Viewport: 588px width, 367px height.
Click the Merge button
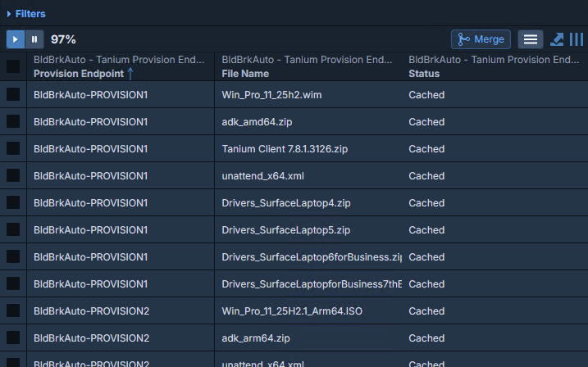click(x=481, y=39)
